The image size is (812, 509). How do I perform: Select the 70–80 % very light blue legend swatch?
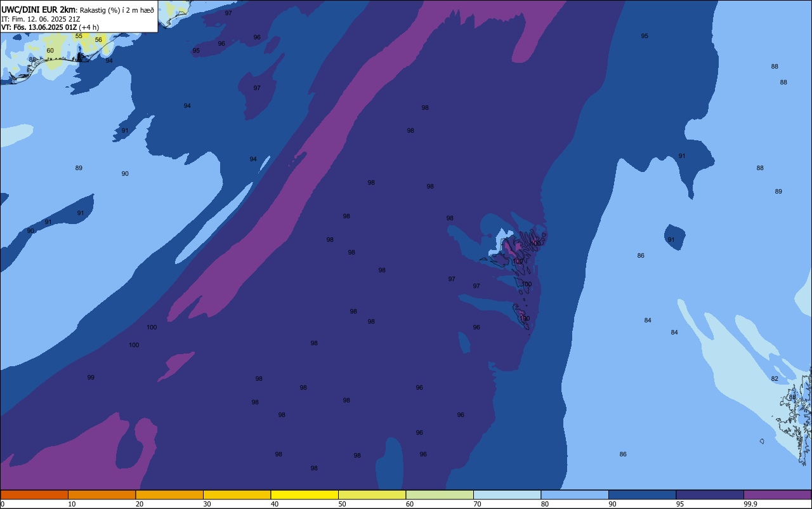click(x=507, y=494)
